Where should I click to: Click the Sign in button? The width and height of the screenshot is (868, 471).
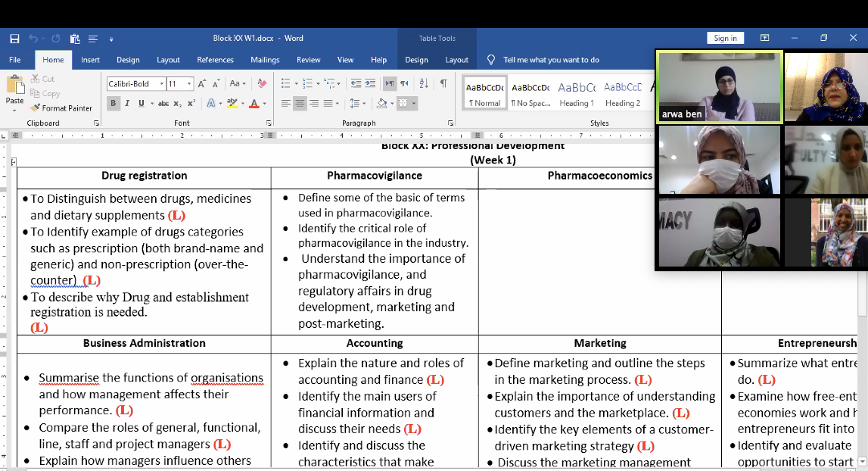click(x=725, y=39)
